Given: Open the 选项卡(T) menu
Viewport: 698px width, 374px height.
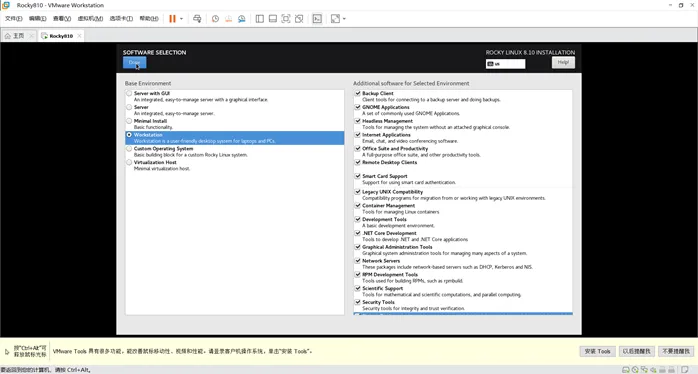Looking at the screenshot, I should click(x=121, y=19).
